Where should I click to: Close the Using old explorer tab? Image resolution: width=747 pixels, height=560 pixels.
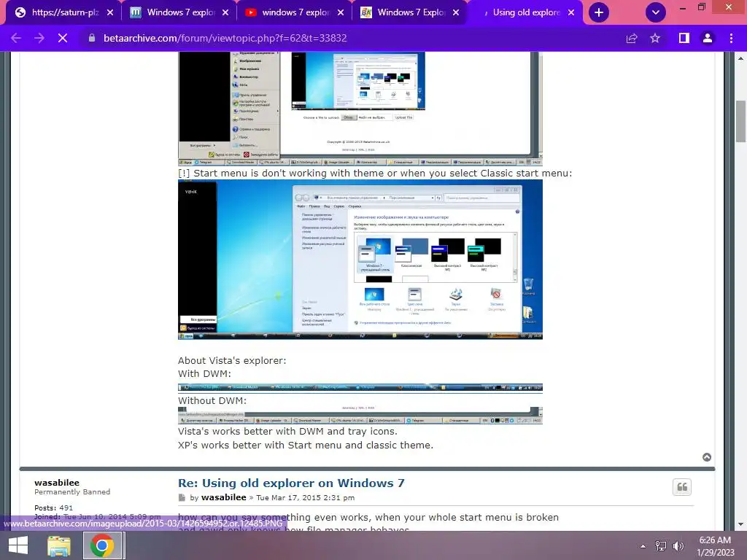[x=571, y=12]
